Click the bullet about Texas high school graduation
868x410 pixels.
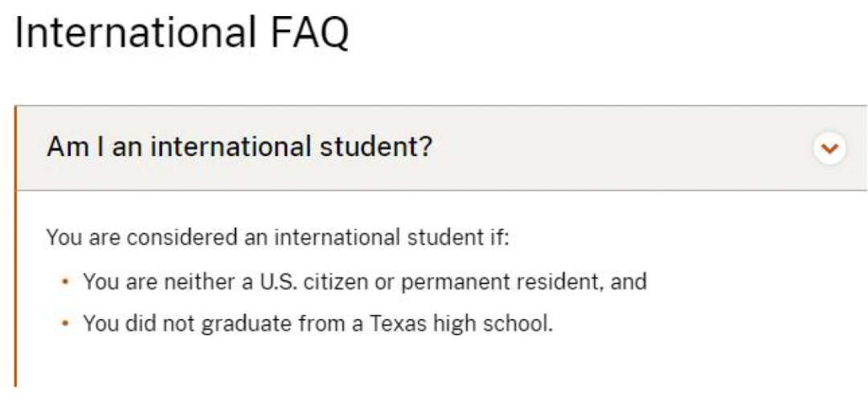[x=318, y=323]
